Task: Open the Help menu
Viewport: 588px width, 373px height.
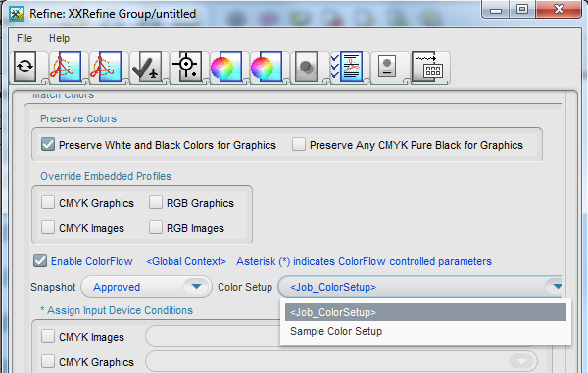Action: click(x=59, y=38)
